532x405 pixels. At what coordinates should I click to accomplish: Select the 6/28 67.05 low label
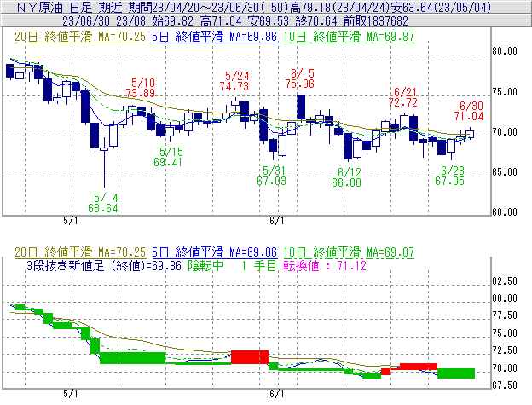[x=450, y=176]
